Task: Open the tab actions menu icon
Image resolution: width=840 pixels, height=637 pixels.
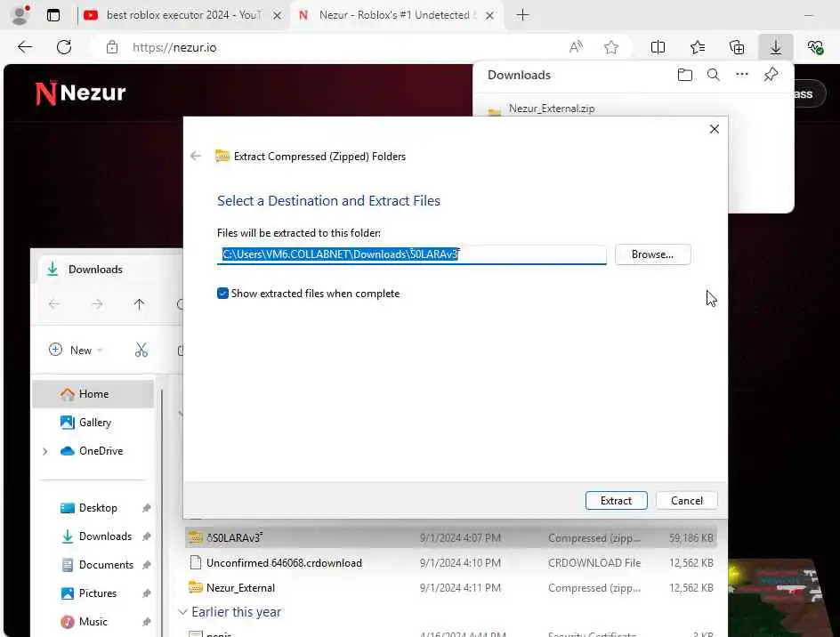Action: [x=53, y=15]
